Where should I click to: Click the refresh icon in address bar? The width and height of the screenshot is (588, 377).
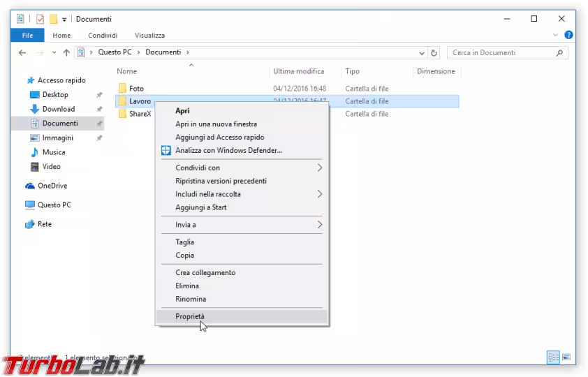(x=434, y=52)
